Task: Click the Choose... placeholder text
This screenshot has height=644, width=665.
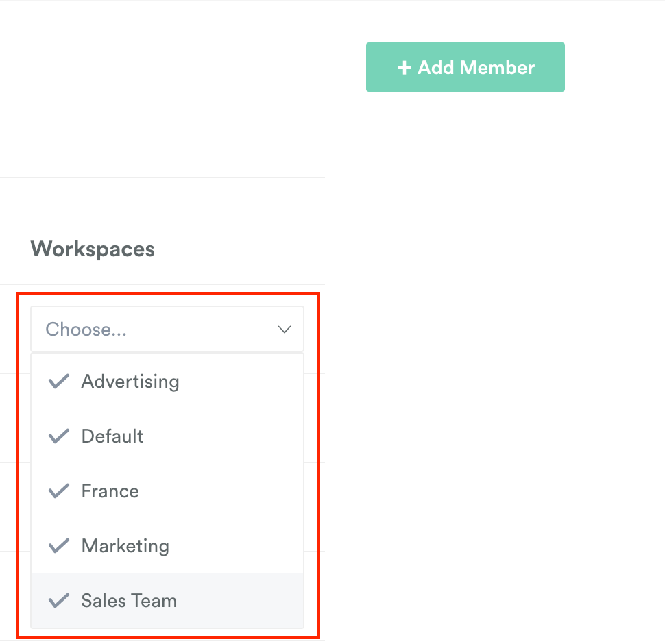Action: tap(86, 330)
